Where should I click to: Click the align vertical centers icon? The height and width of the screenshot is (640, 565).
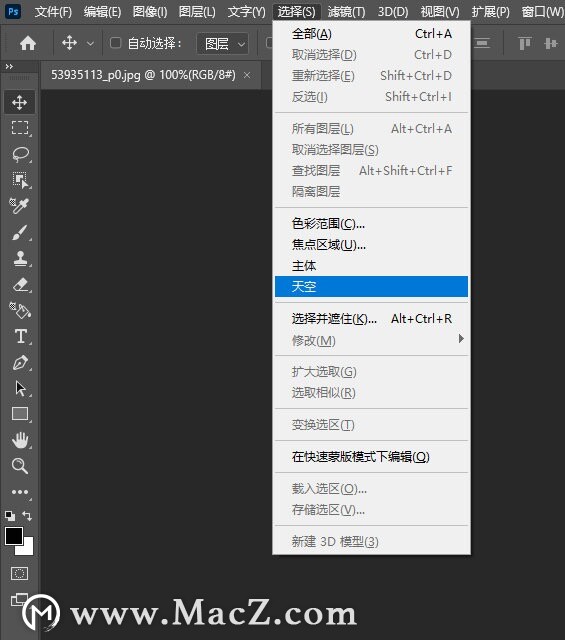[x=551, y=43]
